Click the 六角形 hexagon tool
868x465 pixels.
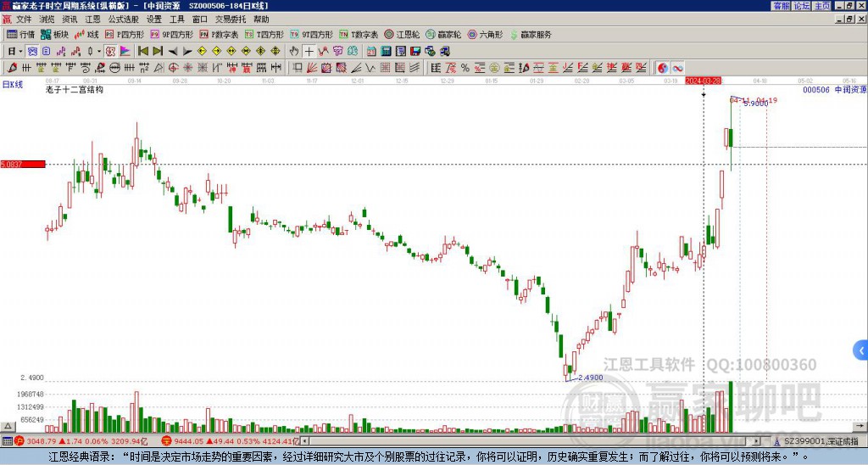pyautogui.click(x=487, y=35)
